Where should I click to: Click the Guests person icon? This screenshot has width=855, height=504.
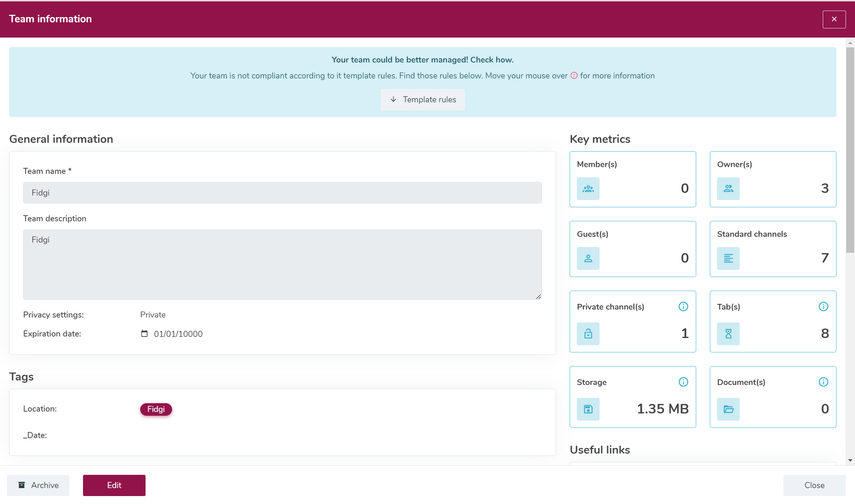[588, 258]
